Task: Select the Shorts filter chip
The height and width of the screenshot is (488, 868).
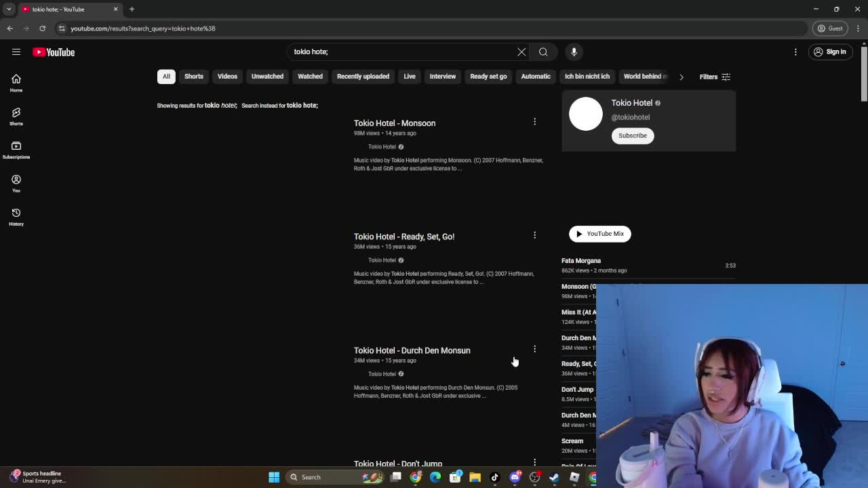Action: [194, 77]
